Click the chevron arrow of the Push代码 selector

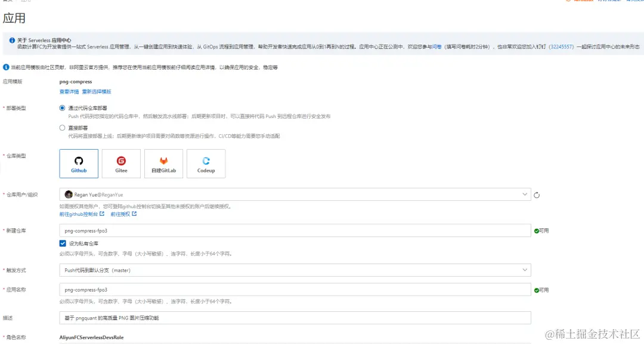[525, 269]
